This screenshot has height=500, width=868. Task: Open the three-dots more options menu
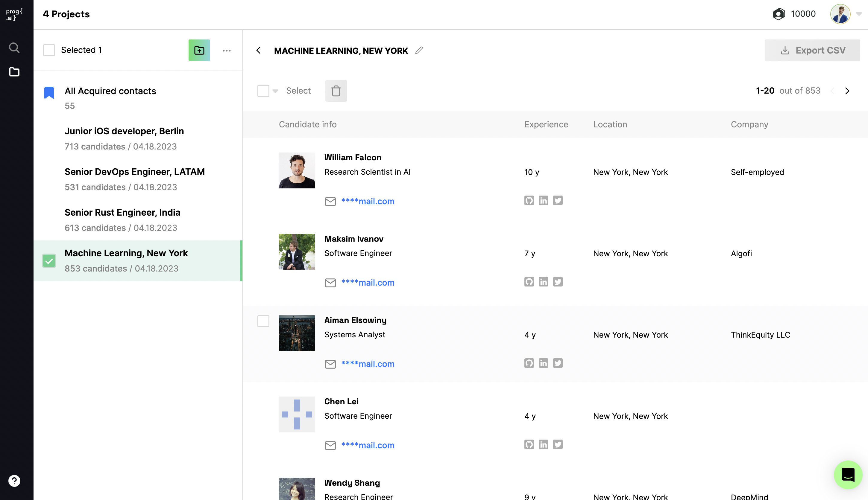(x=227, y=51)
